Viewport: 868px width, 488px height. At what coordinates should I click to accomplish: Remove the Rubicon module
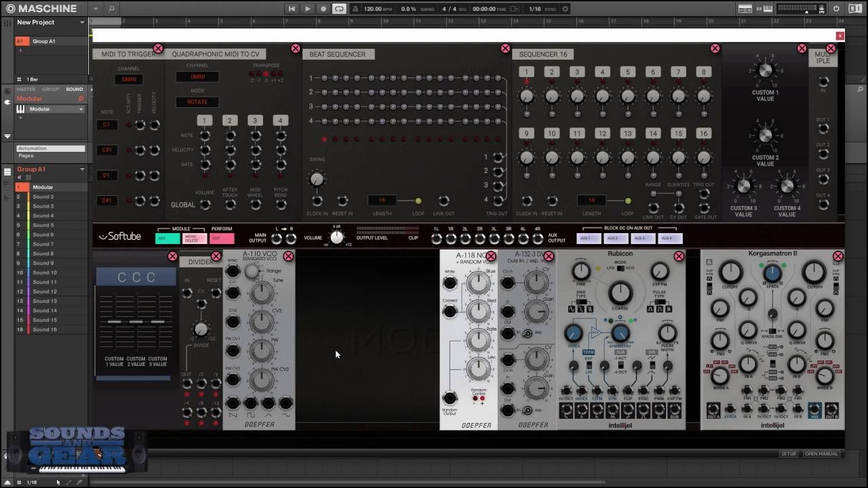pyautogui.click(x=679, y=256)
